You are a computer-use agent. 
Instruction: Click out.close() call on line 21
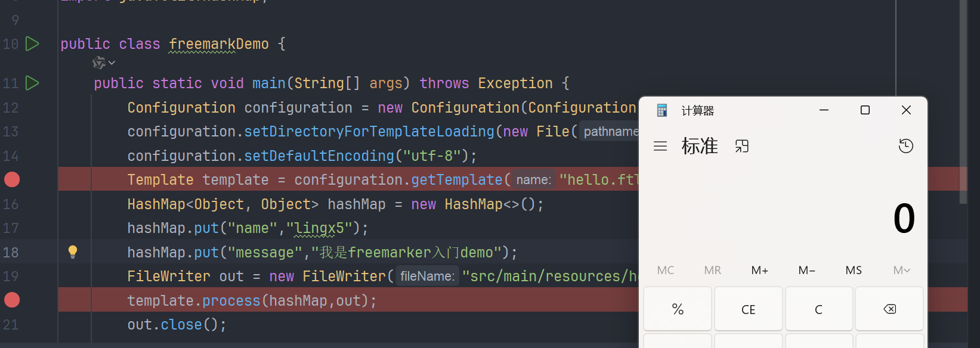click(x=177, y=325)
